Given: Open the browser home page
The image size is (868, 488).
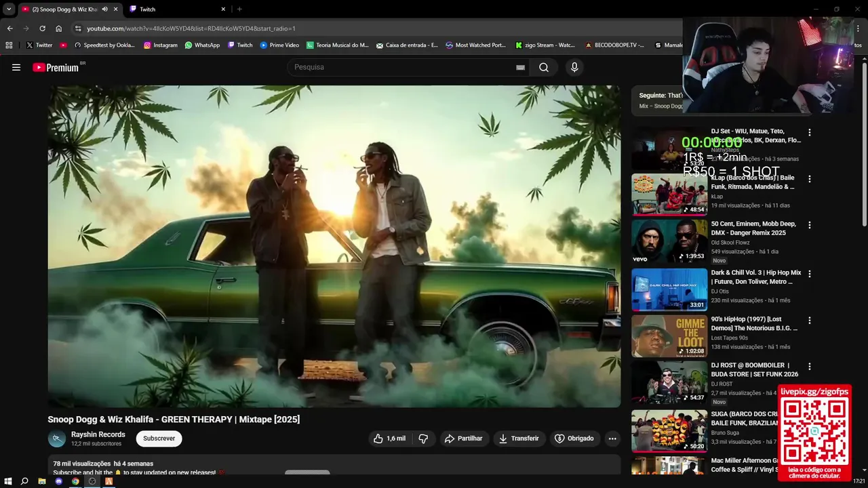Looking at the screenshot, I should click(58, 28).
